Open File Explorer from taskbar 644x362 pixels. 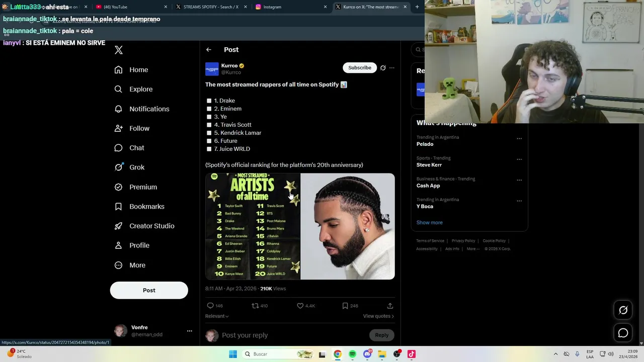click(382, 354)
